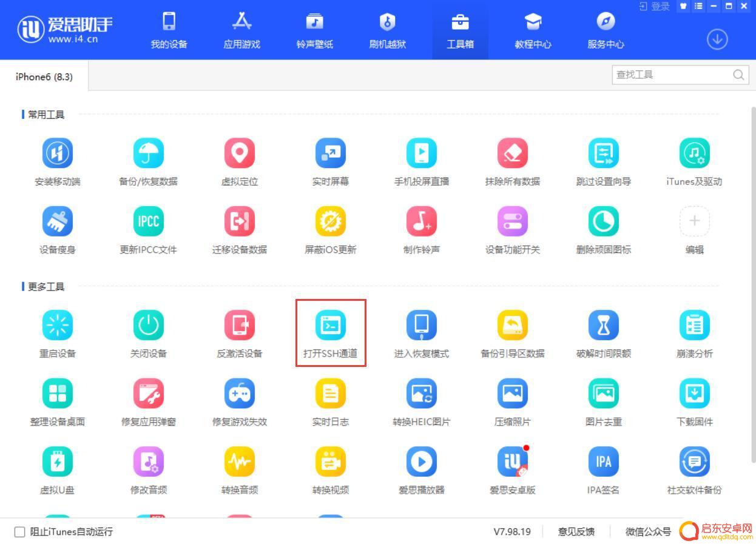
Task: Switch to 教程中心 tab
Action: (x=533, y=30)
